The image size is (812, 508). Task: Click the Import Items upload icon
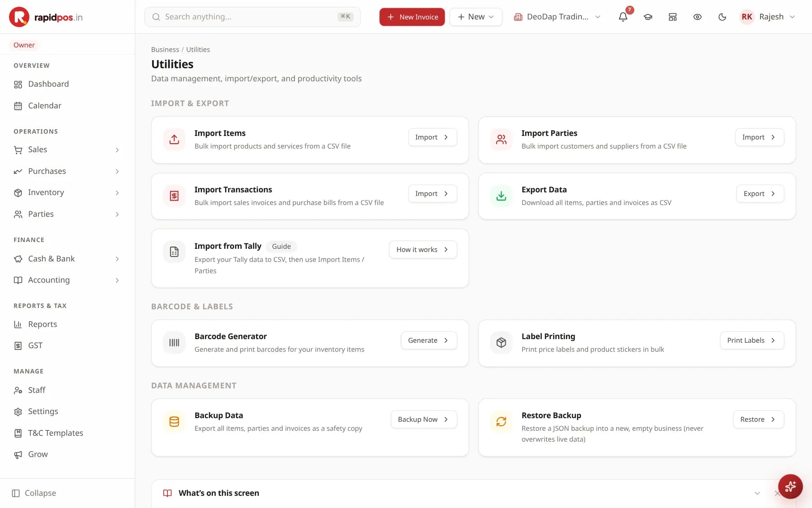[174, 140]
